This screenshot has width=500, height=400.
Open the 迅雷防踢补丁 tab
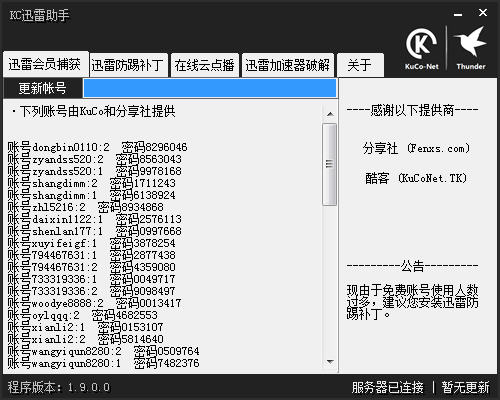pos(129,65)
